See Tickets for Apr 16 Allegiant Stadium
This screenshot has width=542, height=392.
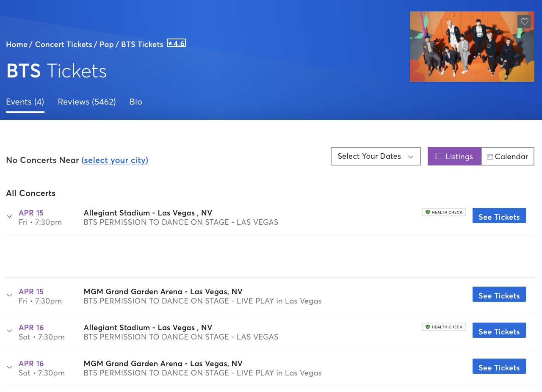(499, 330)
